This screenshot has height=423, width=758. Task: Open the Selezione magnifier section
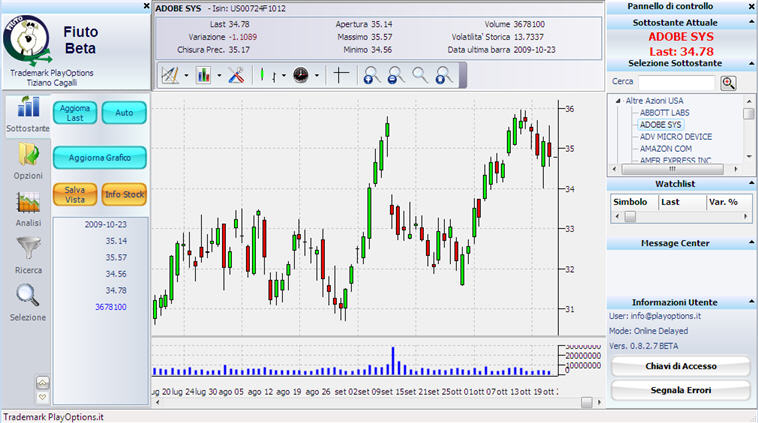click(28, 303)
